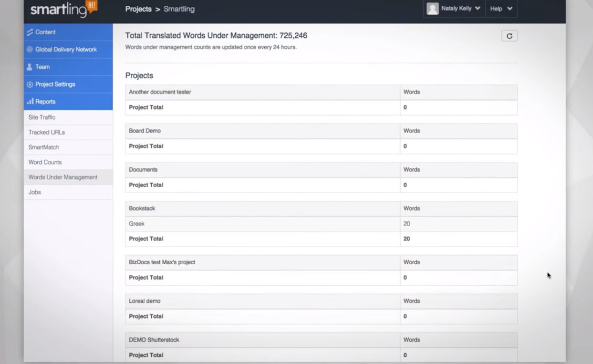The image size is (593, 364).
Task: Go to Projects breadcrumb link
Action: coord(138,9)
